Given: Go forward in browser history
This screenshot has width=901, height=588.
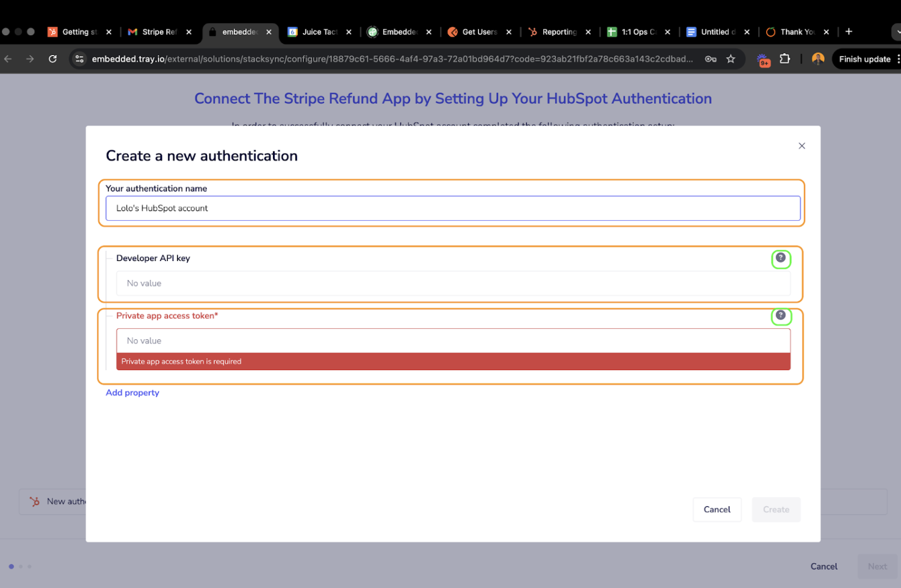Looking at the screenshot, I should click(30, 59).
